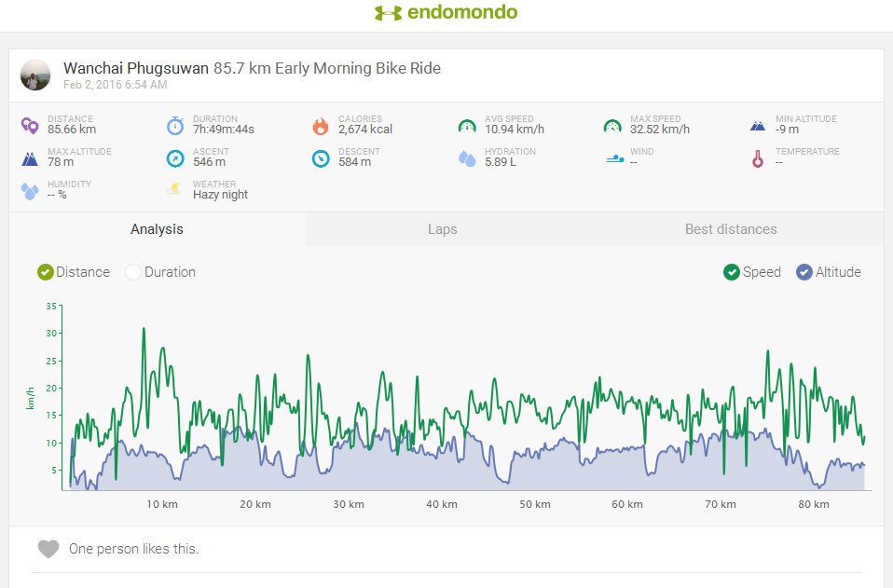Click the Endomondo logo at top
The image size is (893, 588).
click(x=446, y=12)
